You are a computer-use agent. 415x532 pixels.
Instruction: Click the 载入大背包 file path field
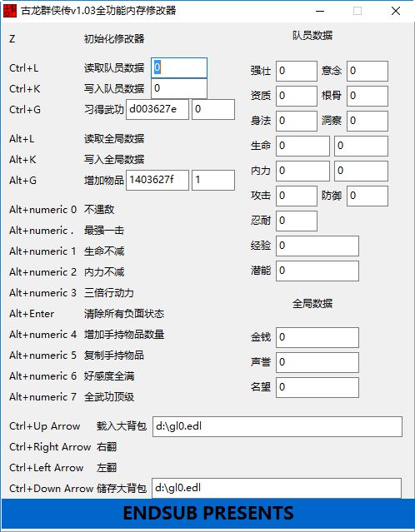point(277,426)
